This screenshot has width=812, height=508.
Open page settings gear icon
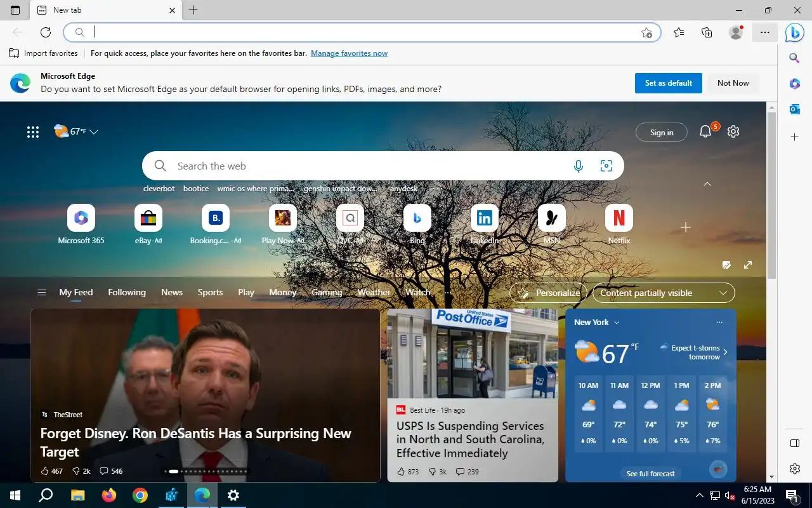[733, 131]
